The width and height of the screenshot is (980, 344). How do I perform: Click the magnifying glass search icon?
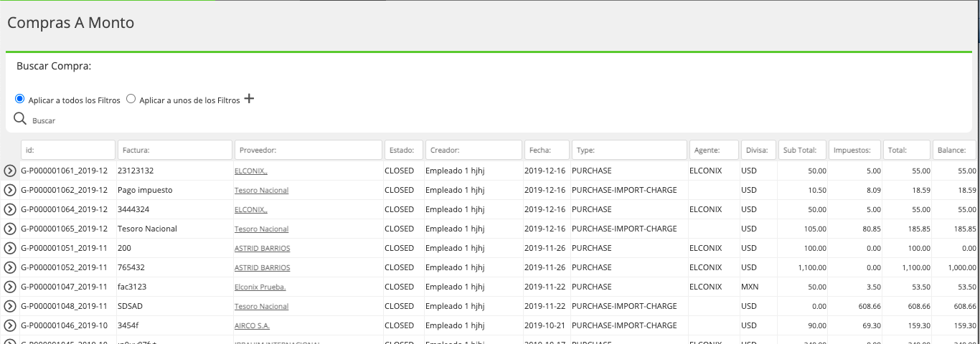tap(20, 119)
